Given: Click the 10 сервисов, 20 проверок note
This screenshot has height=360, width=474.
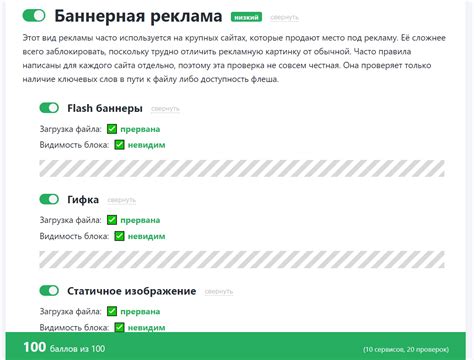Looking at the screenshot, I should 406,349.
